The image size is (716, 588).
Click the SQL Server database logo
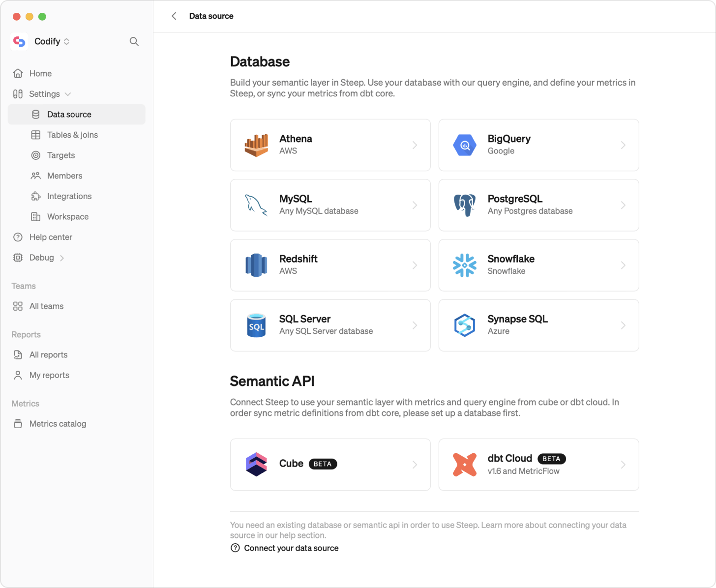(x=256, y=325)
